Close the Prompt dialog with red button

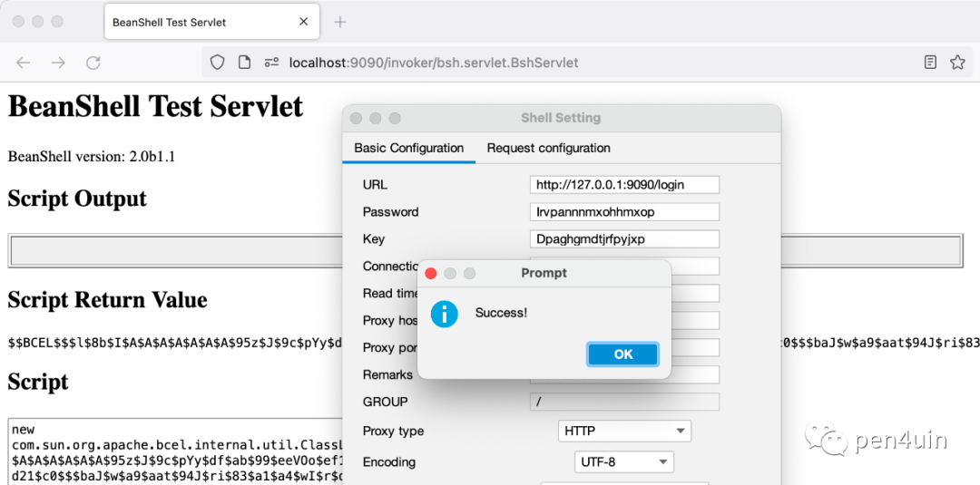(x=431, y=274)
